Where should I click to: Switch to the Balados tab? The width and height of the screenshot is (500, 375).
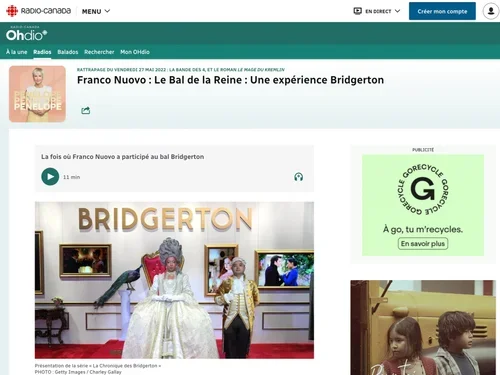[68, 52]
